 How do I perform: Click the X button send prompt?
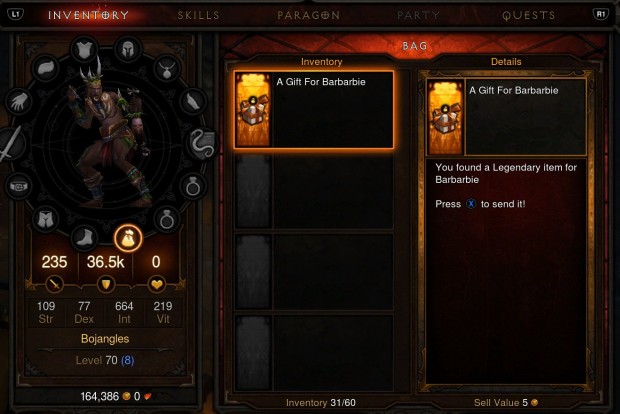(471, 204)
